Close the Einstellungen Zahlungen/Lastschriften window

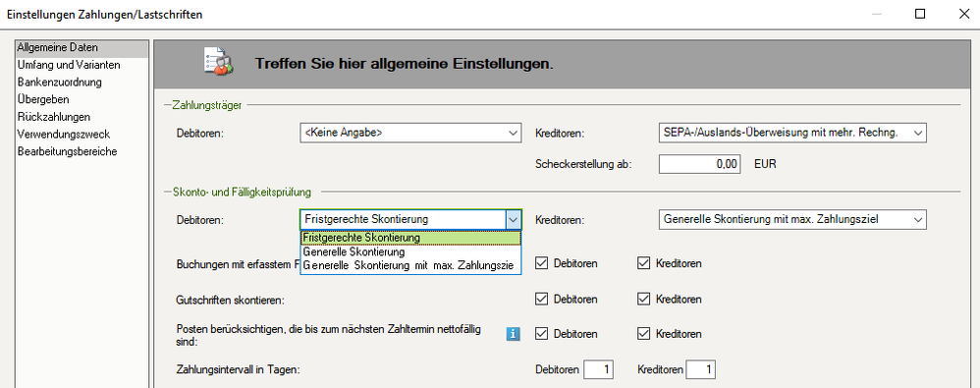(x=963, y=14)
